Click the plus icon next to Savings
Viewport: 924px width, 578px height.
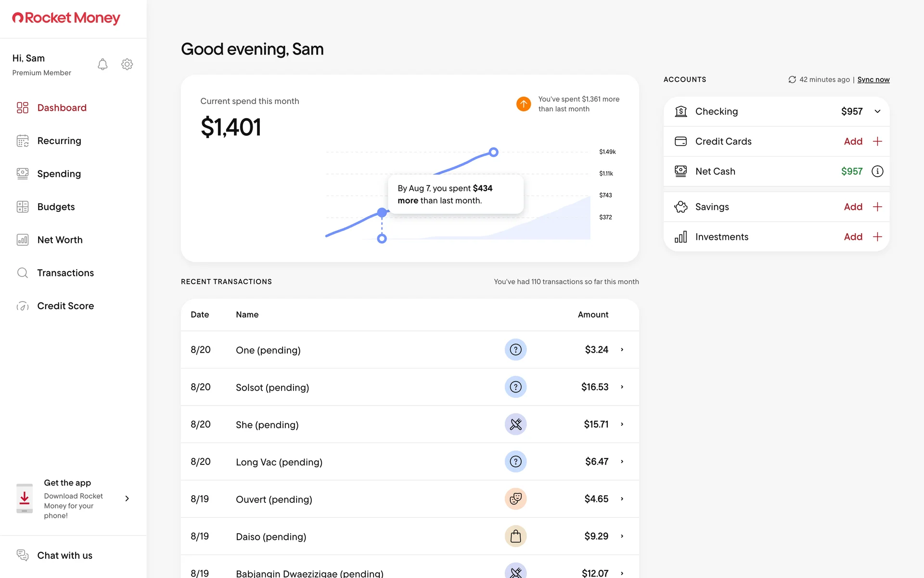[877, 207]
